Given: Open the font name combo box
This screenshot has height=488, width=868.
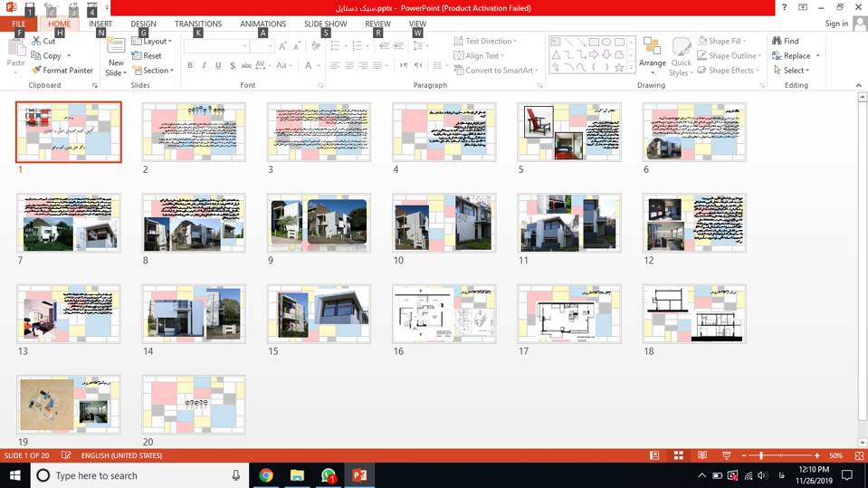Looking at the screenshot, I should pyautogui.click(x=216, y=46).
